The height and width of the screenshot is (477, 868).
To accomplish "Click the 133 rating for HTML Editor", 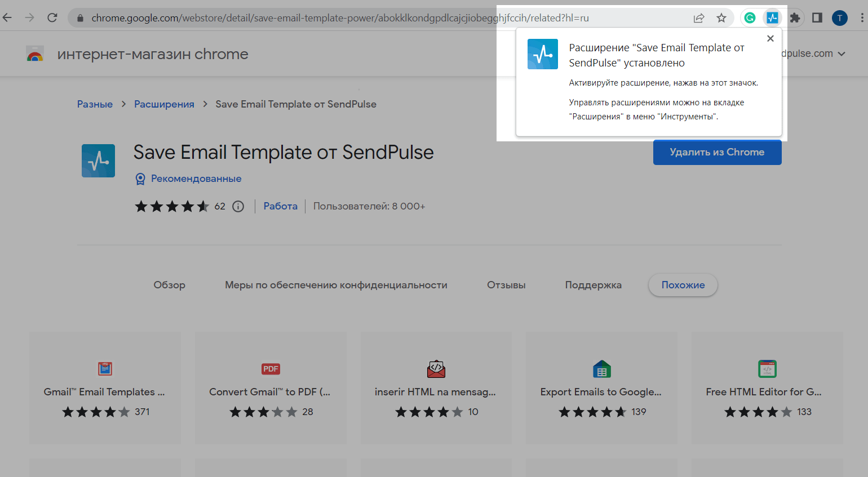I will [x=804, y=412].
